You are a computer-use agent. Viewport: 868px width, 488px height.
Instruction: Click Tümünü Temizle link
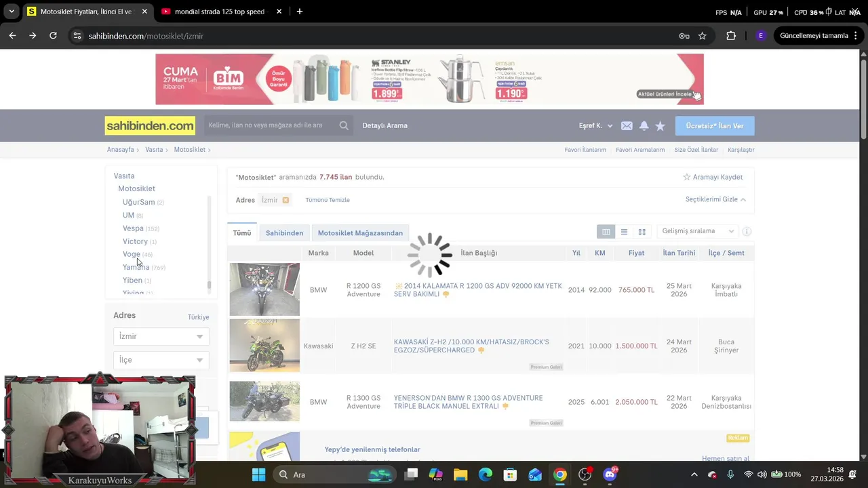coord(328,200)
